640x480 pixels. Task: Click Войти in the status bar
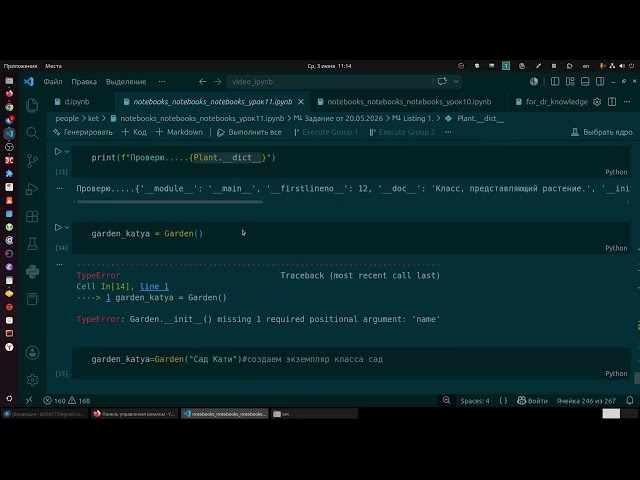(x=533, y=401)
